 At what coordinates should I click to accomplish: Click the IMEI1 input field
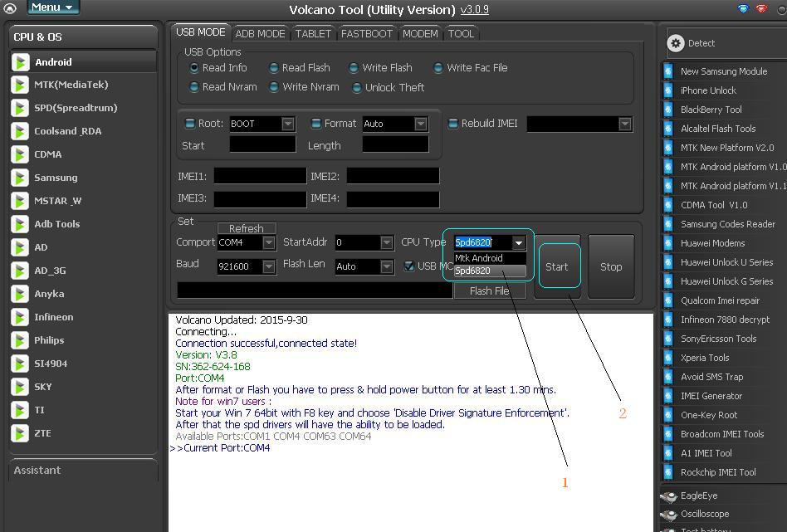(260, 176)
